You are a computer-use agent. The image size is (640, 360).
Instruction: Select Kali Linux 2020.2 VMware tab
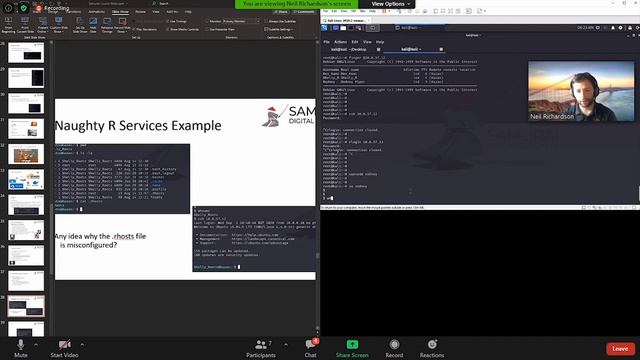tap(346, 20)
